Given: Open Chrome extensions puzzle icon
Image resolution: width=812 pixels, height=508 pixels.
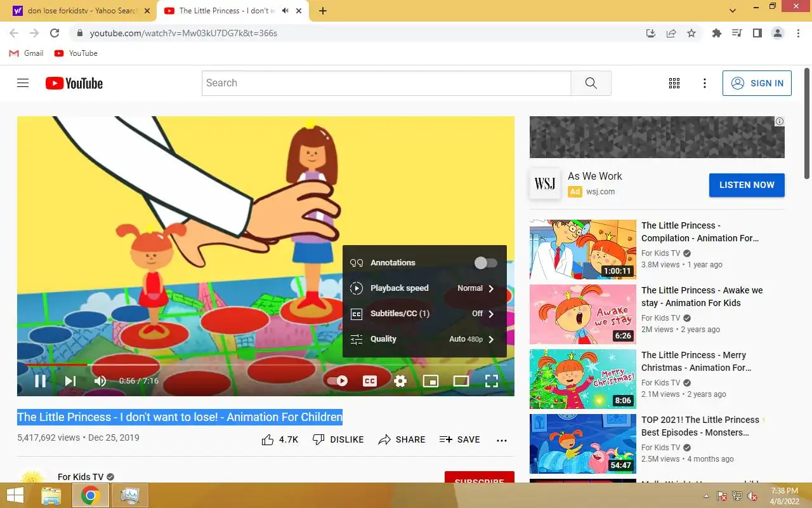Looking at the screenshot, I should [x=717, y=33].
